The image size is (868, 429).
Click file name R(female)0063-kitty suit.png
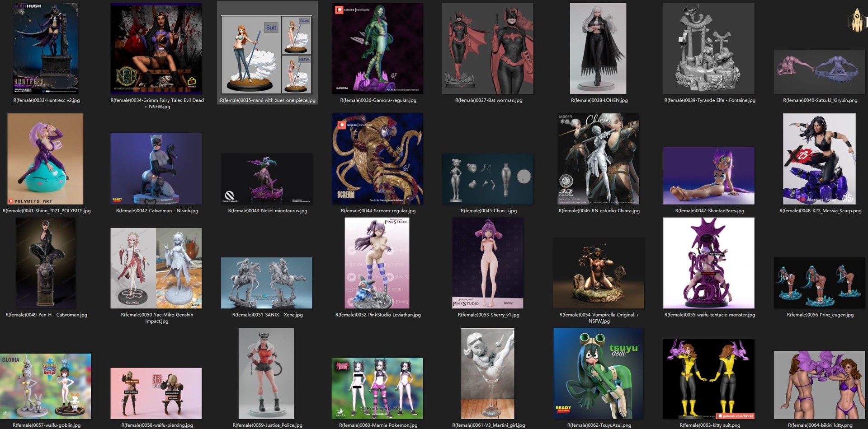point(710,425)
